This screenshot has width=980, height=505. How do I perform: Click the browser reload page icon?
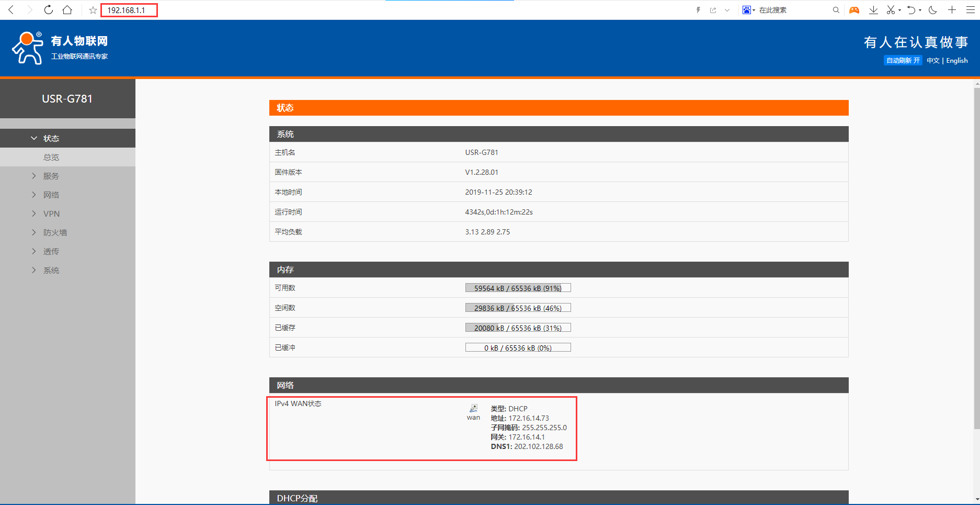coord(48,10)
